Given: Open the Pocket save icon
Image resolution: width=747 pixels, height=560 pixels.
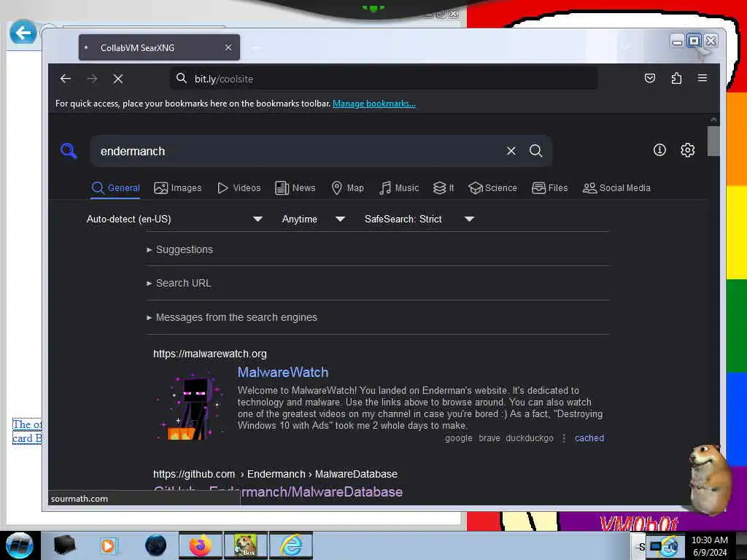Looking at the screenshot, I should [650, 78].
